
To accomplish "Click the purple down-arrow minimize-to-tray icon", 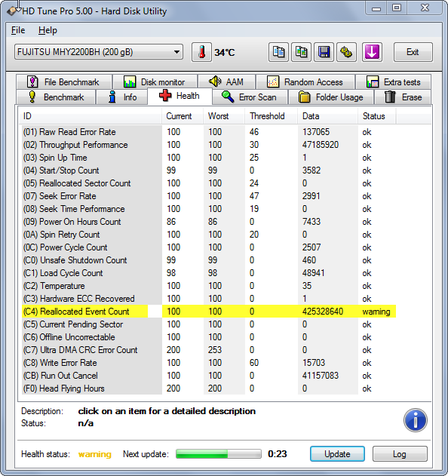I will click(x=372, y=52).
